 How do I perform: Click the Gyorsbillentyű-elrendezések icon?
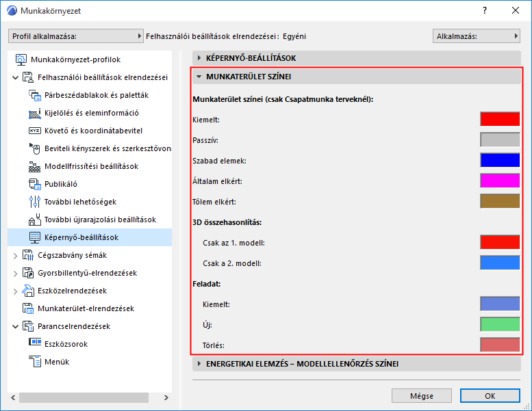pyautogui.click(x=28, y=273)
